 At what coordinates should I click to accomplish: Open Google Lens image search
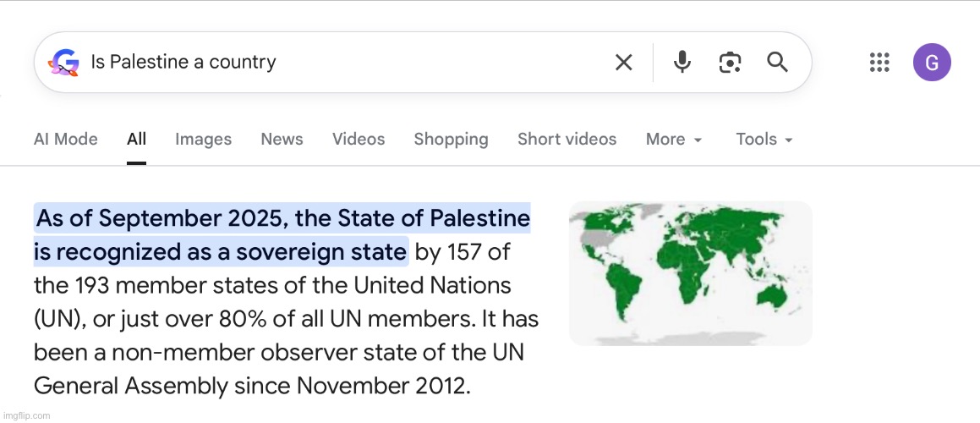(730, 62)
